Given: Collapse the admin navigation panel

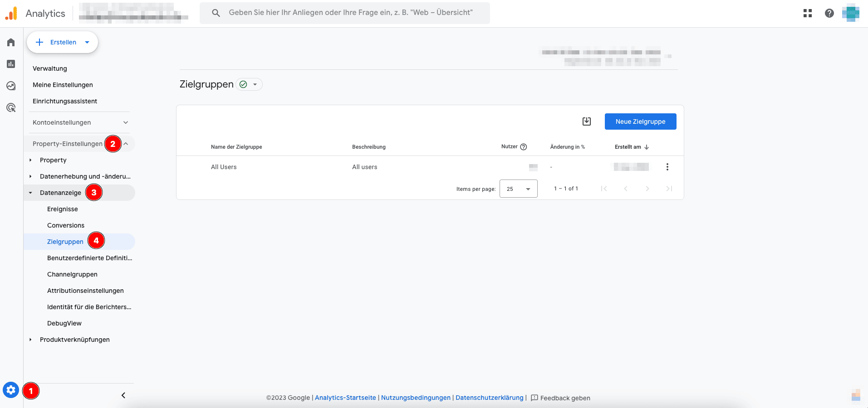Looking at the screenshot, I should click(123, 395).
